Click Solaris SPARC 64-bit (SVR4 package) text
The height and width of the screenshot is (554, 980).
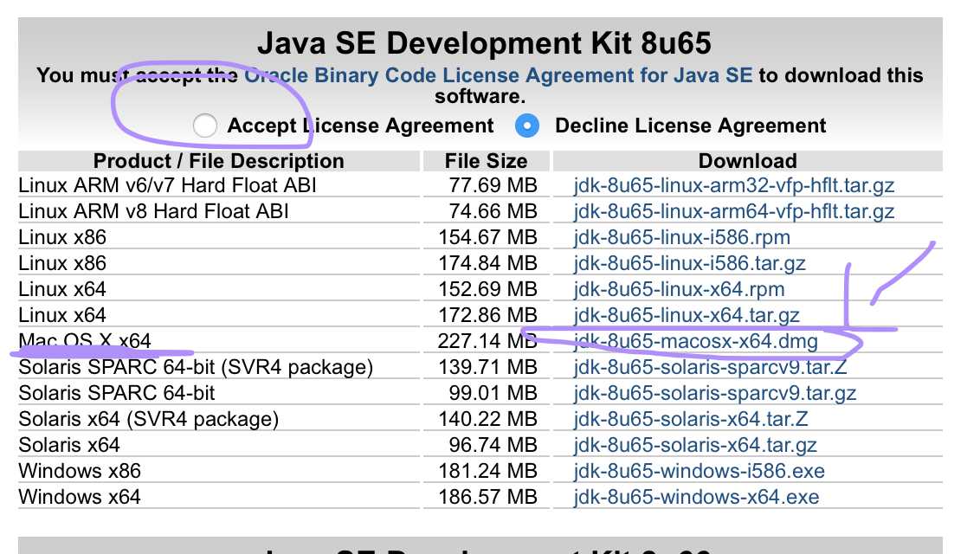pos(196,367)
